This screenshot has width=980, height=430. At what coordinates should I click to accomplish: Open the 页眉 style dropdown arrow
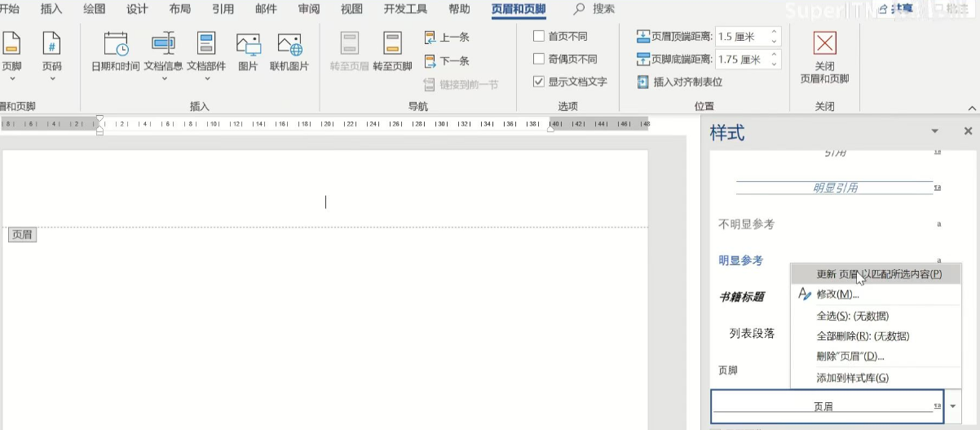click(x=952, y=406)
